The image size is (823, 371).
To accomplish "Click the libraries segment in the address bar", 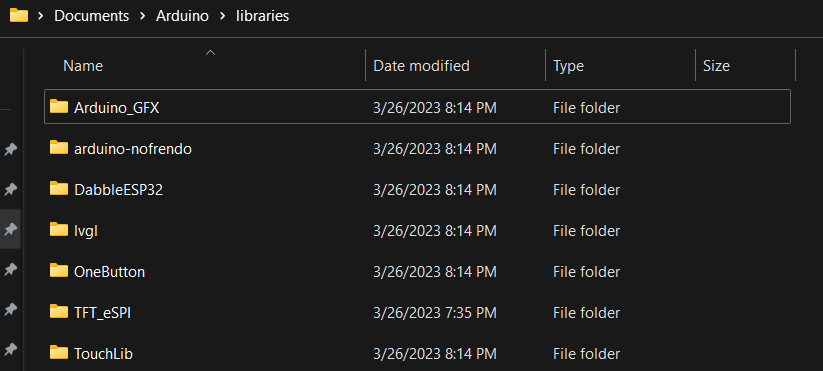I will coord(262,16).
